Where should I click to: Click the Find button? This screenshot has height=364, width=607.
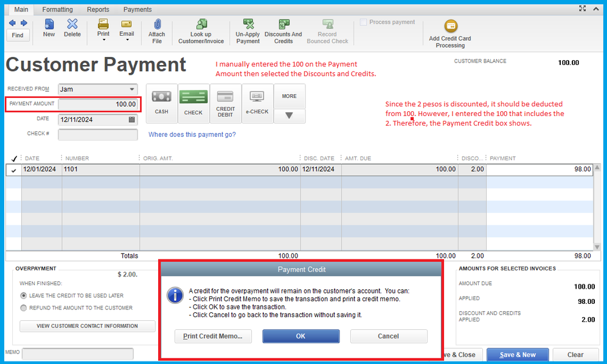[18, 35]
